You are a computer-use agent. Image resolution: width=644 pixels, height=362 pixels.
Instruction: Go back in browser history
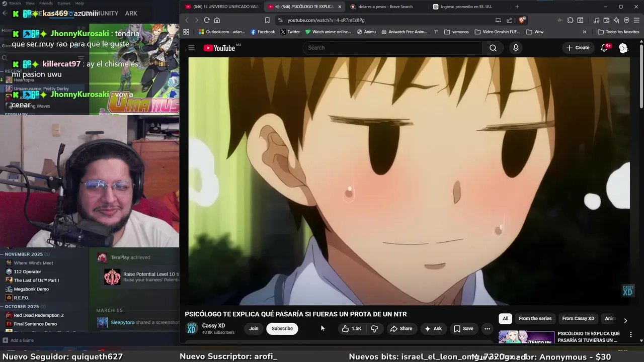[187, 20]
